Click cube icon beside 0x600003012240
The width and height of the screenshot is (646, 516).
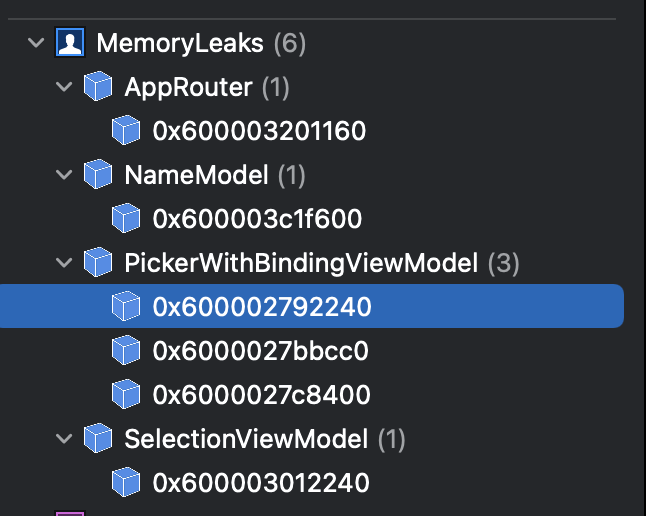(125, 482)
